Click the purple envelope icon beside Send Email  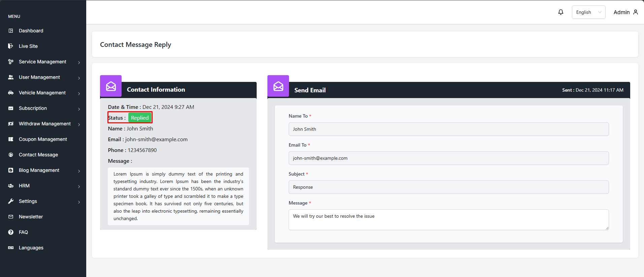[278, 86]
